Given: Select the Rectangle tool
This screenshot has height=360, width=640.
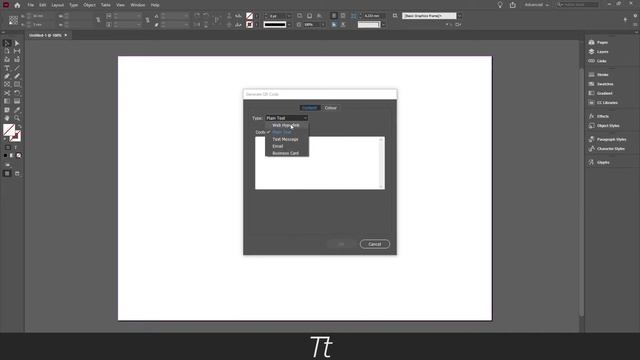Looking at the screenshot, I should click(17, 84).
